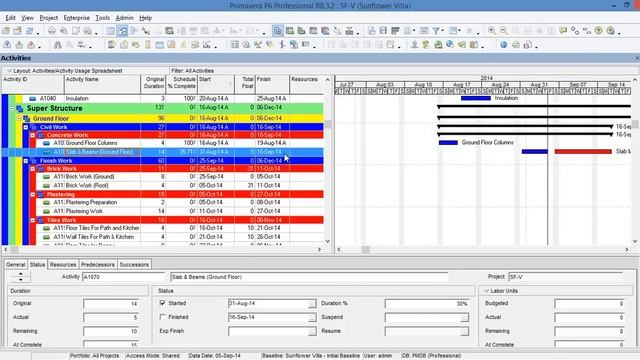Screen dimensions: 640x360
Task: Click the red Slab & Beams remaining bar
Action: (583, 151)
